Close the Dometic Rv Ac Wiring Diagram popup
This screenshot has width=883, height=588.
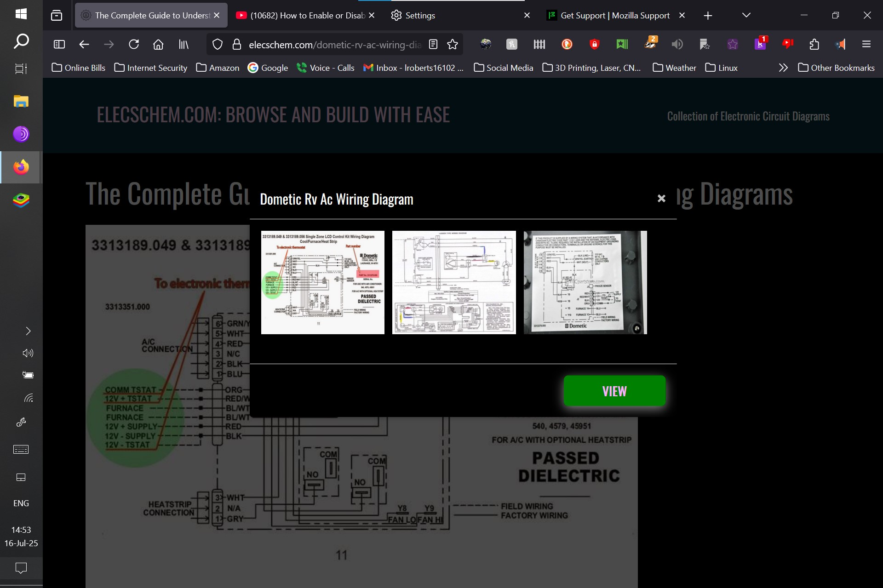pyautogui.click(x=661, y=198)
